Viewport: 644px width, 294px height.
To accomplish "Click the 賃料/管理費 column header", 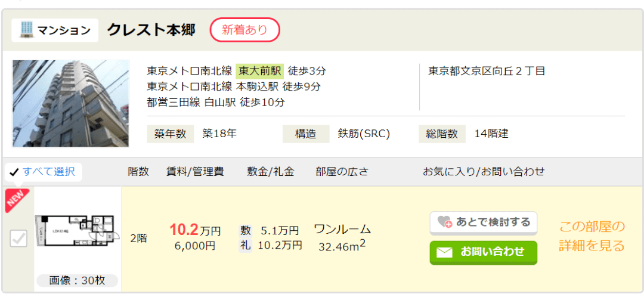I will [195, 172].
